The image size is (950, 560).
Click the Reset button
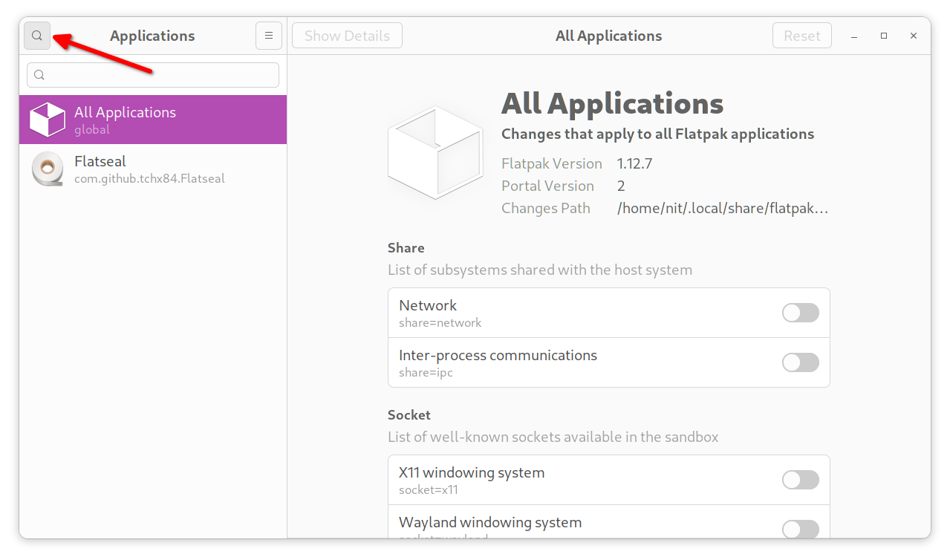802,36
